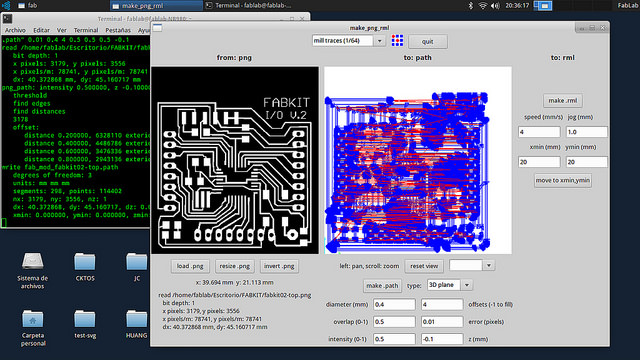Screen dimensions: 640x360
Task: Click the clock showing 20:36:17
Action: click(517, 5)
